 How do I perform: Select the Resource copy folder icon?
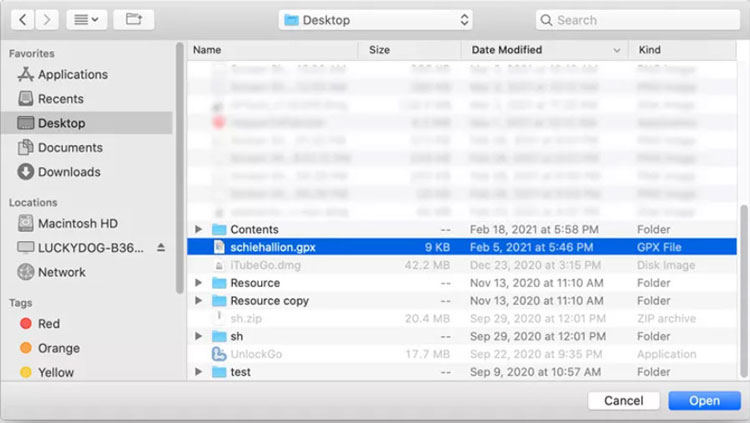pos(219,301)
